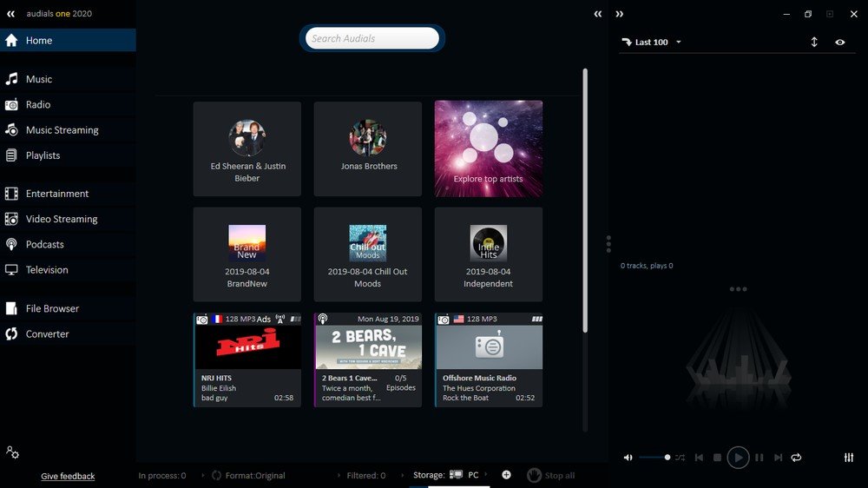The width and height of the screenshot is (868, 488).
Task: Go to Radio in the sidebar
Action: (68, 105)
